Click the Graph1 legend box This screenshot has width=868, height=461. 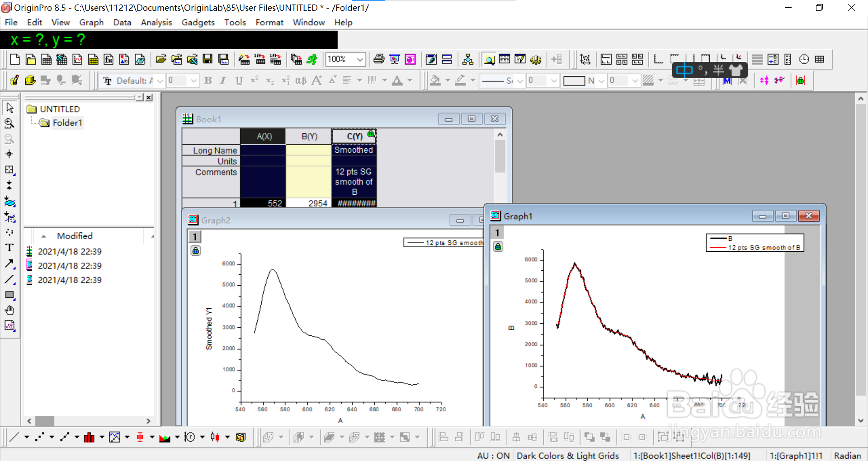coord(755,243)
